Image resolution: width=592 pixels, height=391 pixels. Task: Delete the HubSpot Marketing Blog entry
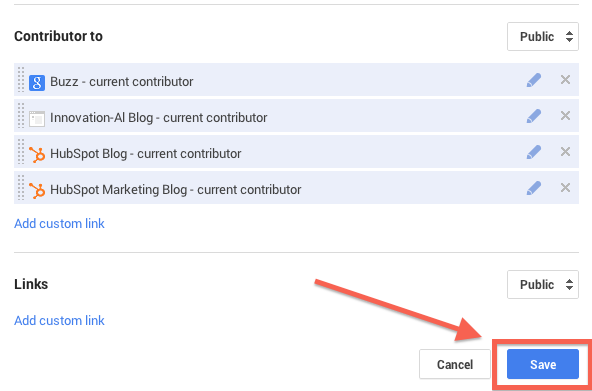[x=565, y=188]
